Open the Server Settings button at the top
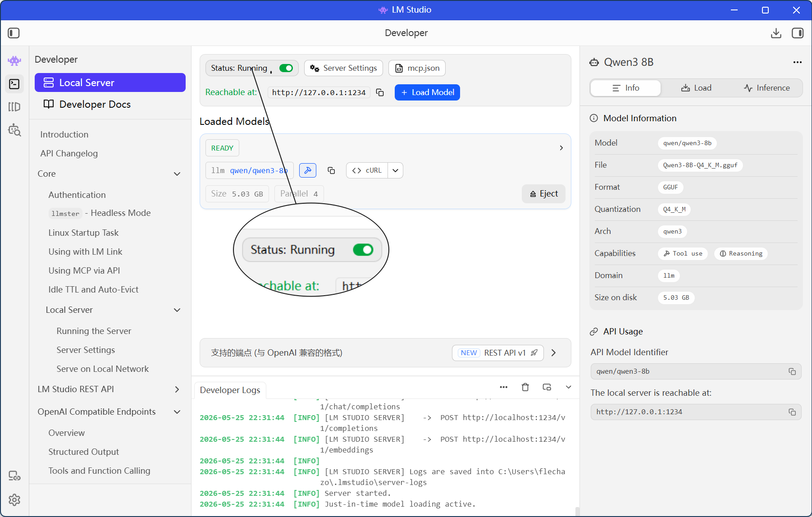This screenshot has height=517, width=812. [343, 68]
